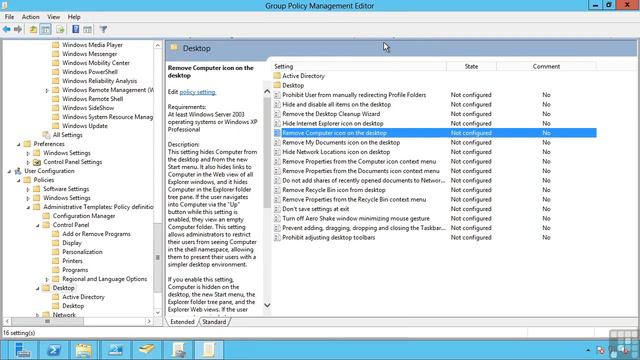The image size is (640, 360).
Task: Click the All Settings icon in tree
Action: click(47, 135)
